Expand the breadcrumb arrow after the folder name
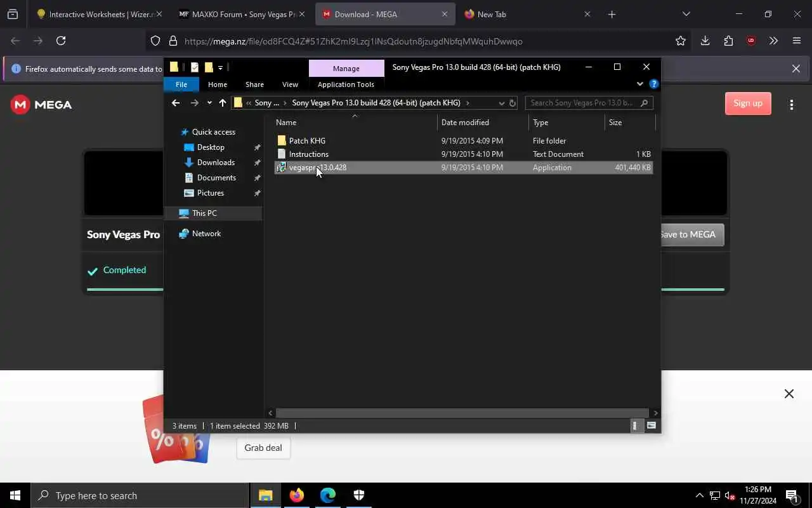The width and height of the screenshot is (812, 508). (468, 103)
